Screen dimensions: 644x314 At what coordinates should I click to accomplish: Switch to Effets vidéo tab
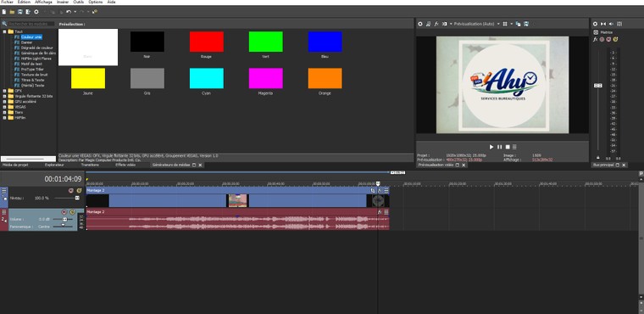coord(125,165)
